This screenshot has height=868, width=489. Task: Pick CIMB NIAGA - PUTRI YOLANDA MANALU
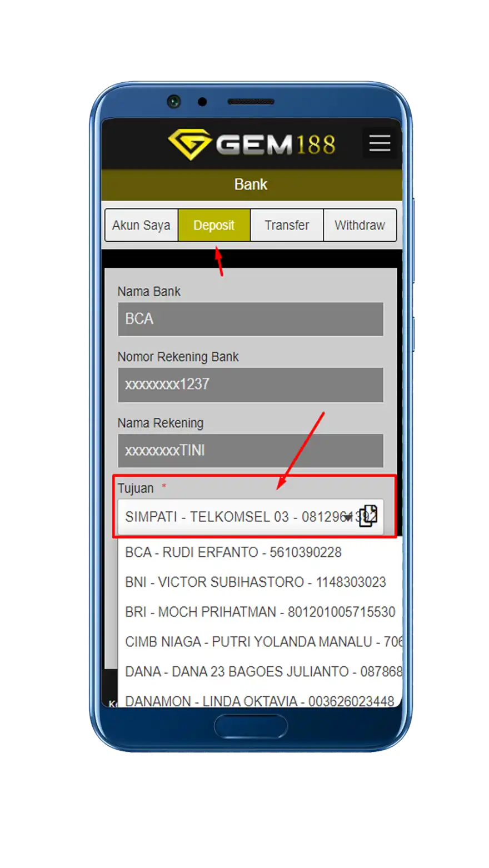click(260, 642)
